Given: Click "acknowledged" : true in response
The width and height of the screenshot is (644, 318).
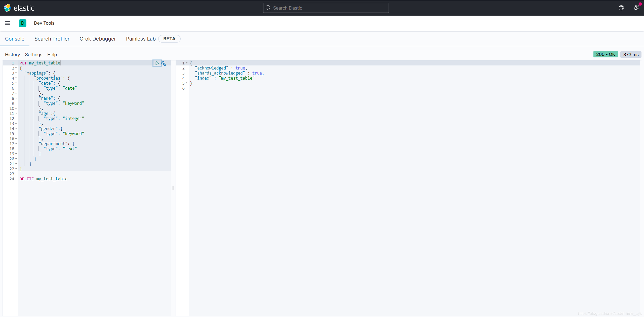Looking at the screenshot, I should [221, 68].
